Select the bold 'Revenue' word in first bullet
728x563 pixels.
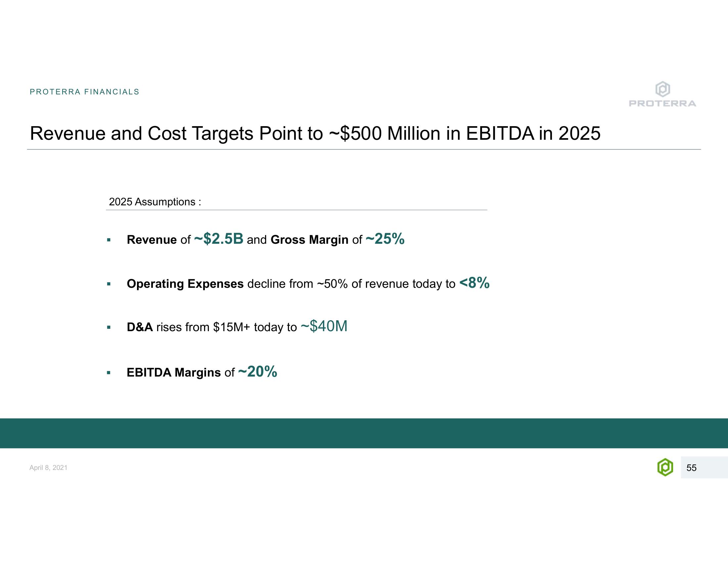(x=152, y=239)
